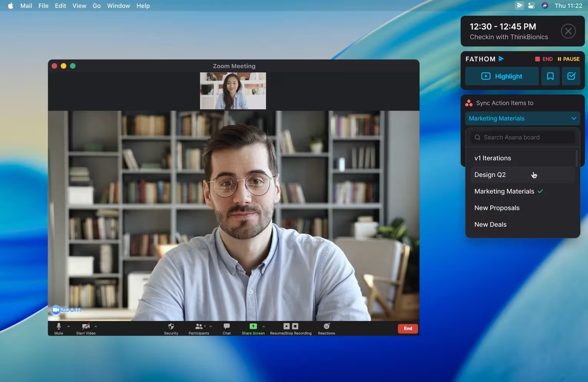Click the 12:30 - 12:45 PM meeting time
Image resolution: width=588 pixels, height=382 pixels.
tap(503, 27)
